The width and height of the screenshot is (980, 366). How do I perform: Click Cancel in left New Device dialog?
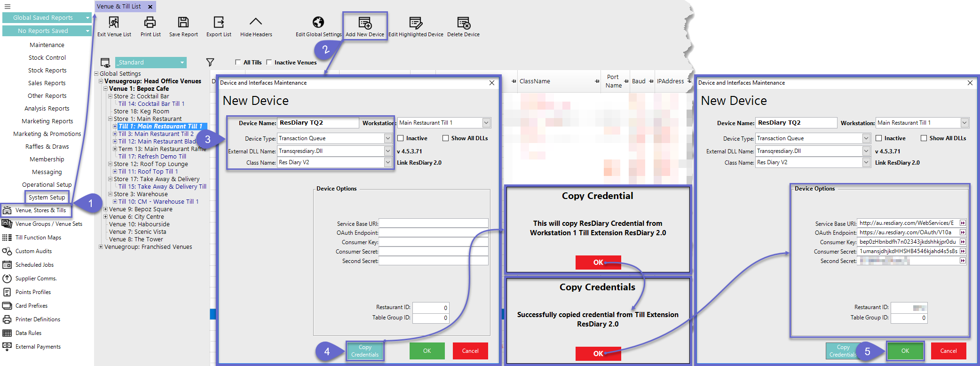pyautogui.click(x=470, y=351)
